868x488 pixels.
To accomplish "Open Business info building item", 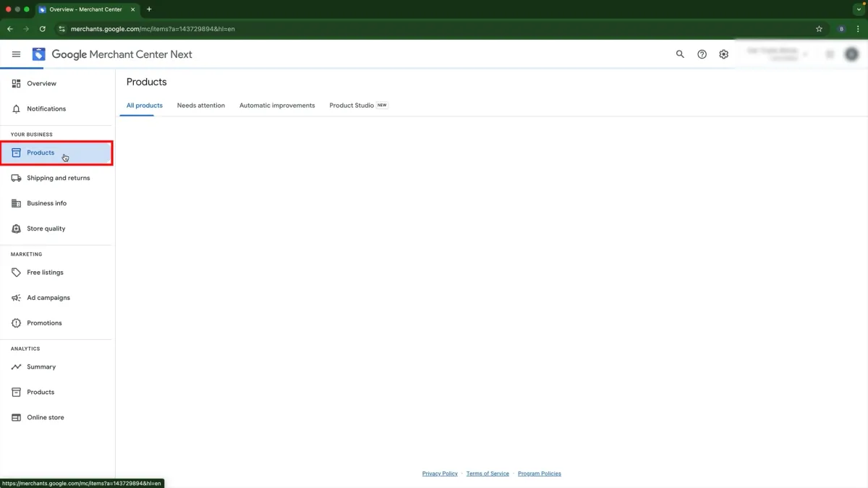I will coord(57,204).
